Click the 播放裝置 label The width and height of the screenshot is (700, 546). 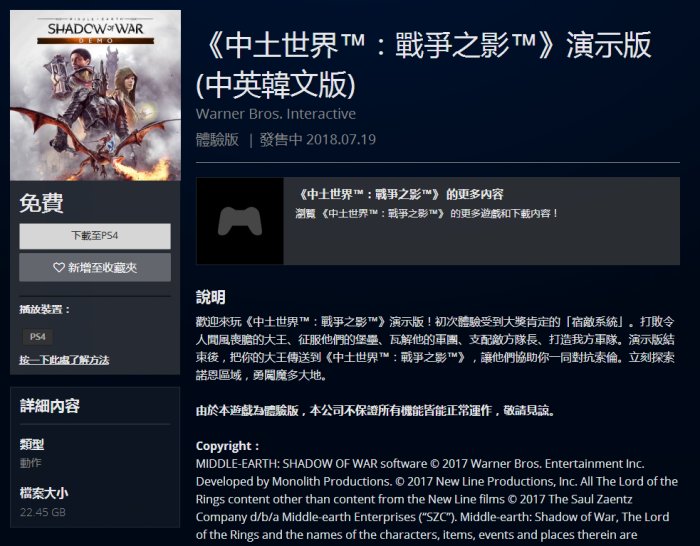point(45,309)
